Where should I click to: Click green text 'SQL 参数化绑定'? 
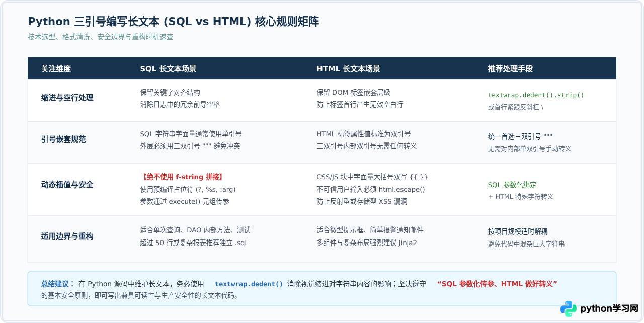[512, 185]
